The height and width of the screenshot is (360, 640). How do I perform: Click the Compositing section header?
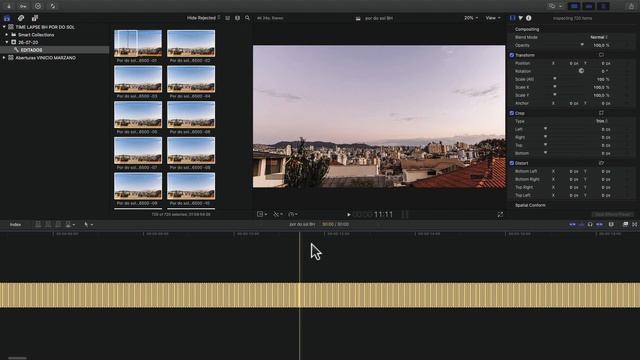[527, 29]
